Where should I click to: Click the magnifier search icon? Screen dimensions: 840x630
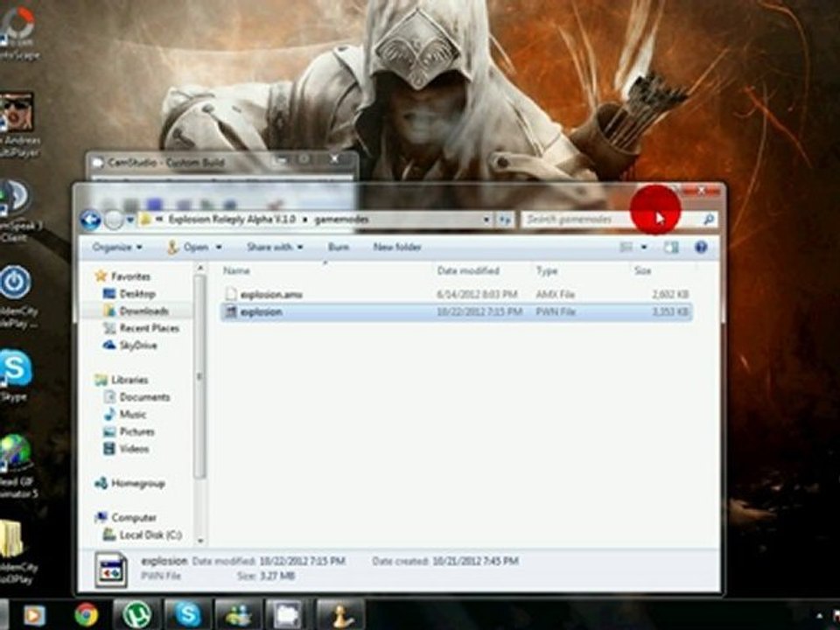click(708, 219)
